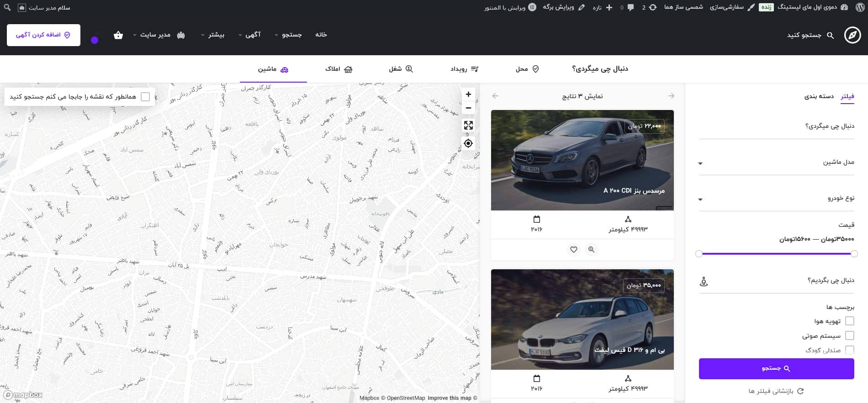
Task: Locate me on the map
Action: pyautogui.click(x=468, y=143)
